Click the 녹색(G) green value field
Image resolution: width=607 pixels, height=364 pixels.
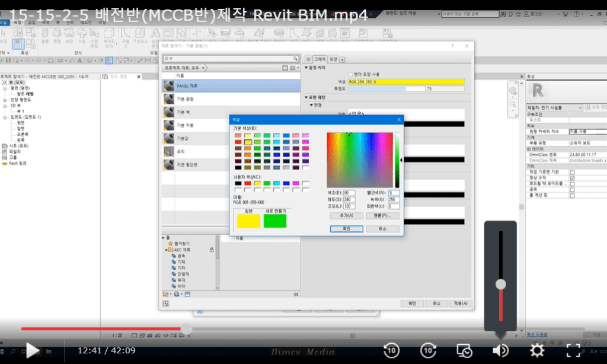pyautogui.click(x=394, y=200)
